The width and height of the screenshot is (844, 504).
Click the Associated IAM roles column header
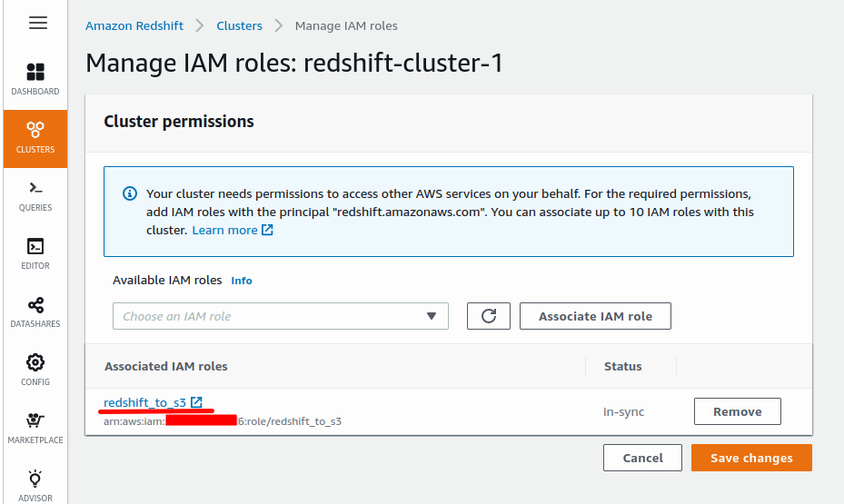[165, 366]
